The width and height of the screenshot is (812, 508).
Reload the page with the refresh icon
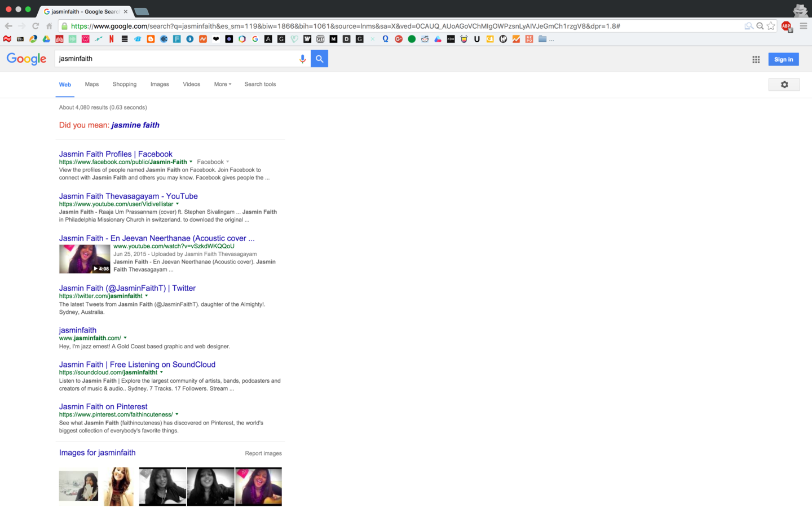click(36, 26)
